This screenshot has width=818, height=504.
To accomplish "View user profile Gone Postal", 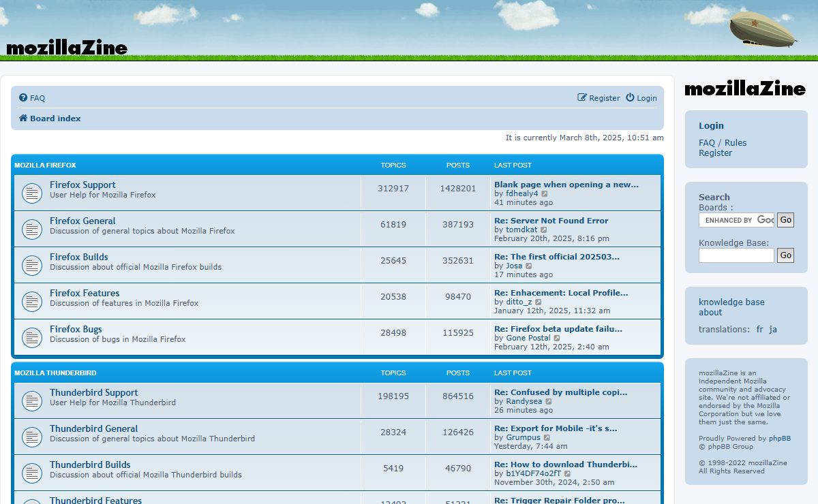I will [x=528, y=338].
